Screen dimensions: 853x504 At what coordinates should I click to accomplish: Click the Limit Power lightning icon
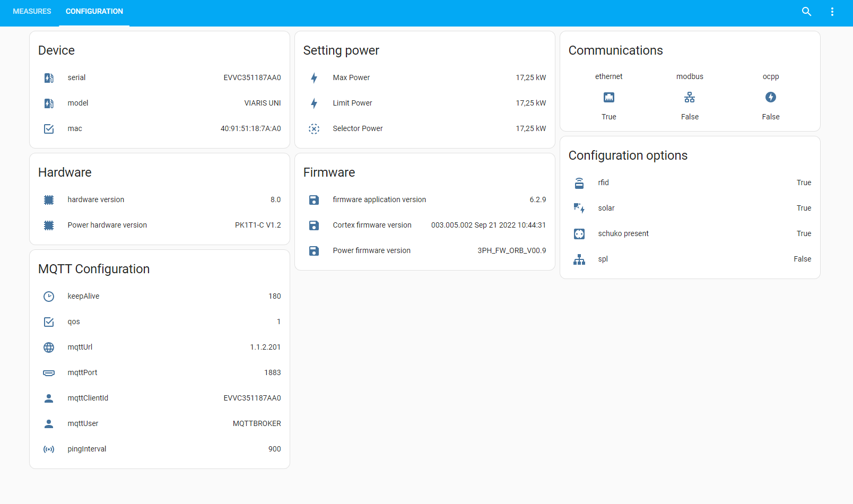tap(314, 103)
